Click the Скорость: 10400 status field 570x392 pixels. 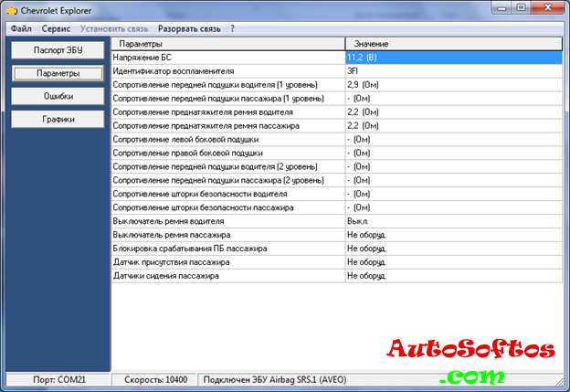154,379
